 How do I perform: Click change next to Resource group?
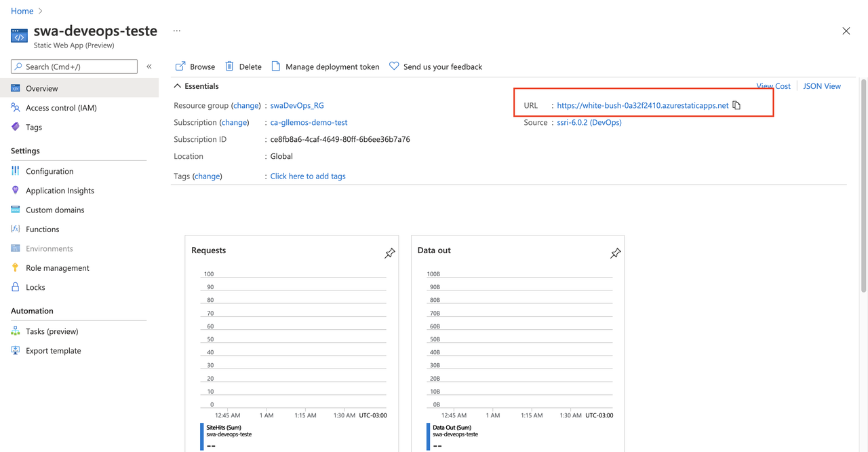click(246, 105)
